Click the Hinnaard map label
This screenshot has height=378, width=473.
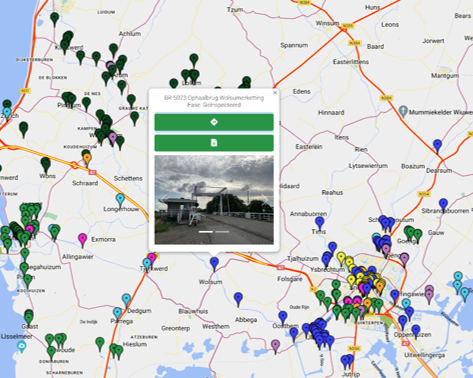(x=331, y=113)
